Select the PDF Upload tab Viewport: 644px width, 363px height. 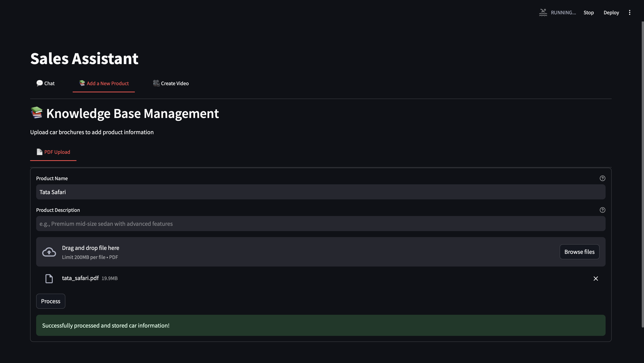pyautogui.click(x=53, y=152)
